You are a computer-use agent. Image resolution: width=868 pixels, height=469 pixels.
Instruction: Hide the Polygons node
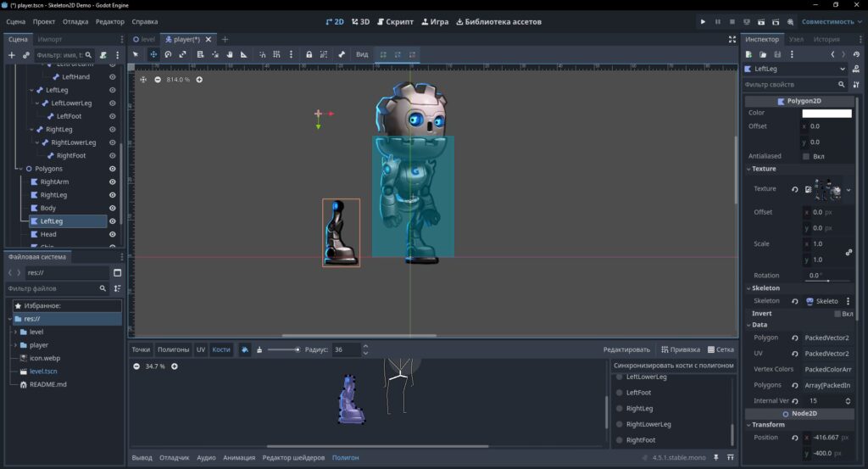(x=113, y=168)
